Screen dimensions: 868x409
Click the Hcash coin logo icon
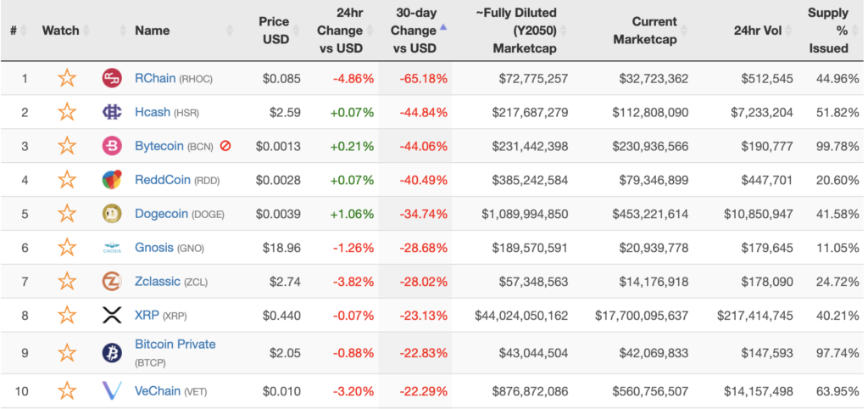112,112
